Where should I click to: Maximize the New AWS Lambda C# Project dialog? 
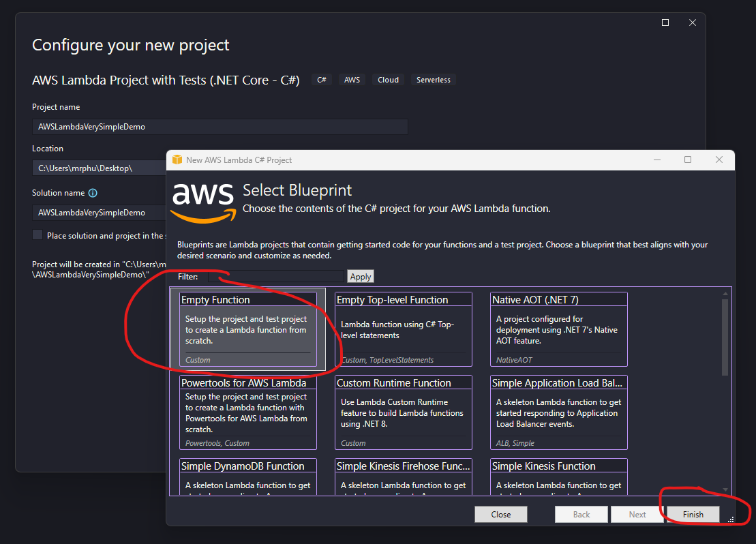click(688, 160)
